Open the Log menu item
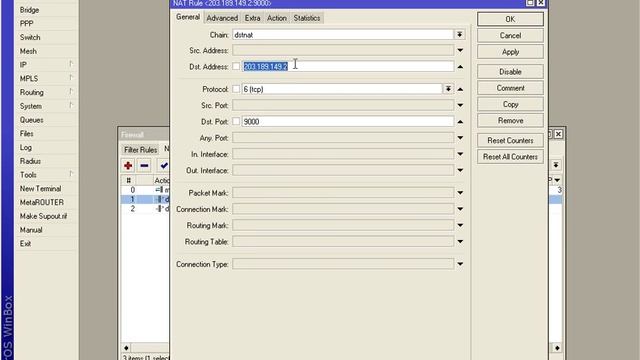Viewport: 640px width, 360px height. tap(26, 147)
